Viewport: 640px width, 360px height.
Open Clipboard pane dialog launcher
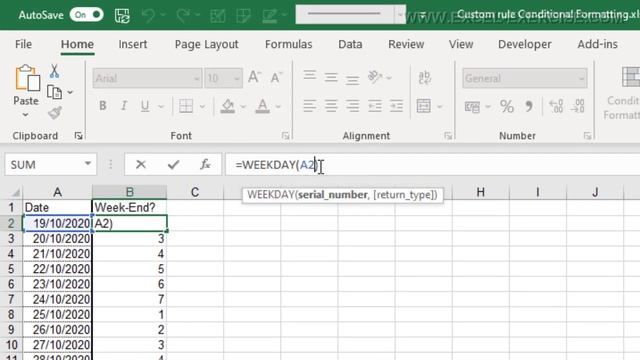click(78, 136)
